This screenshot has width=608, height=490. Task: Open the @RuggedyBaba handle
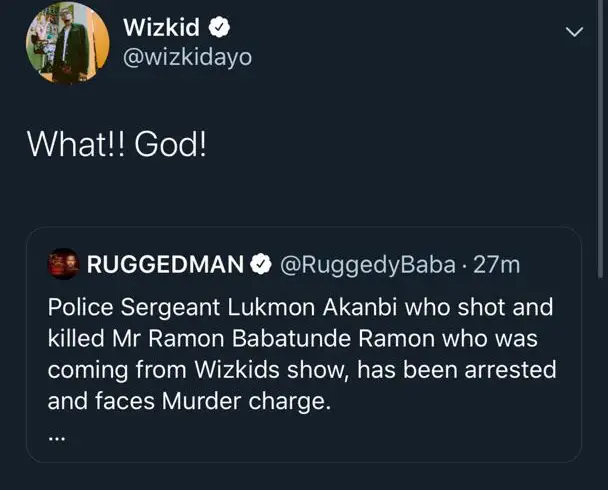click(x=369, y=264)
